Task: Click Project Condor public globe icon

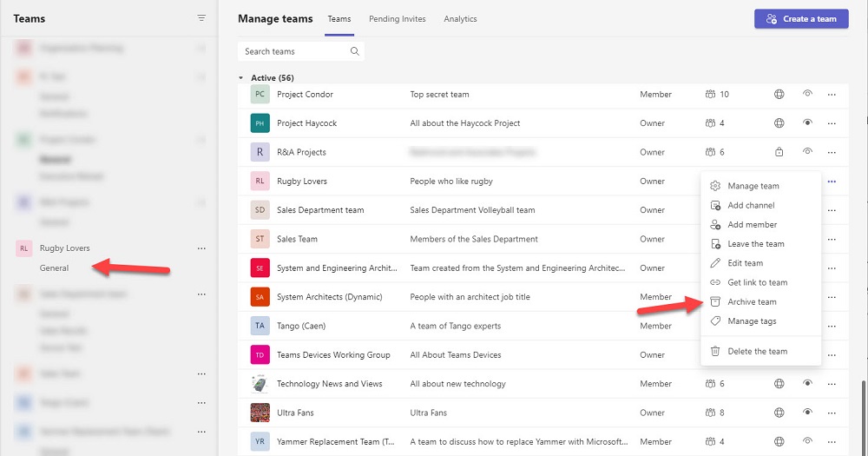Action: pyautogui.click(x=779, y=94)
